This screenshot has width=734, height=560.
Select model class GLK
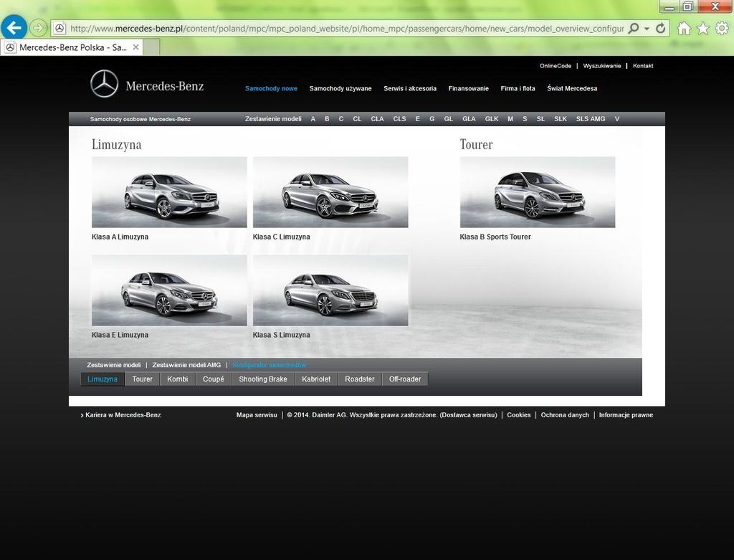492,119
